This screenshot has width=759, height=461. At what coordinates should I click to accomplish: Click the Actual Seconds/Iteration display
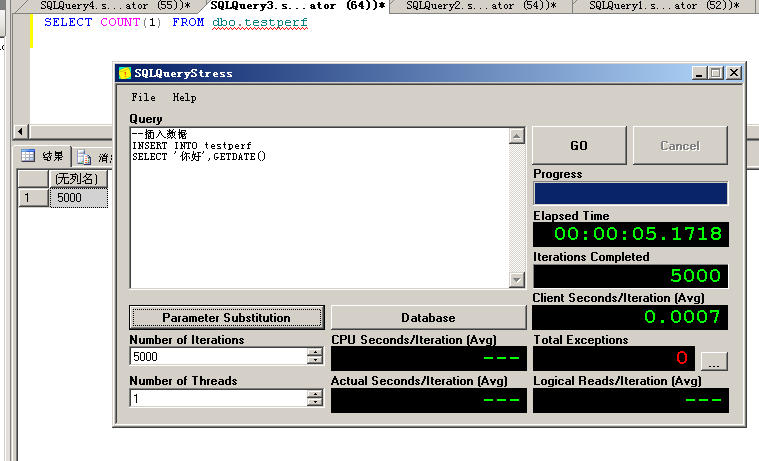click(x=428, y=400)
